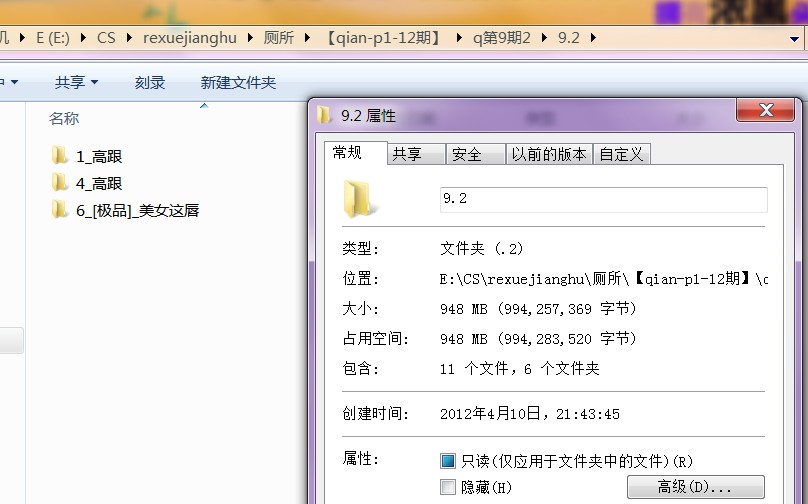Screen dimensions: 808x504
Task: Click the small folder icon in the 9.2 属性 title bar
Action: [x=324, y=115]
